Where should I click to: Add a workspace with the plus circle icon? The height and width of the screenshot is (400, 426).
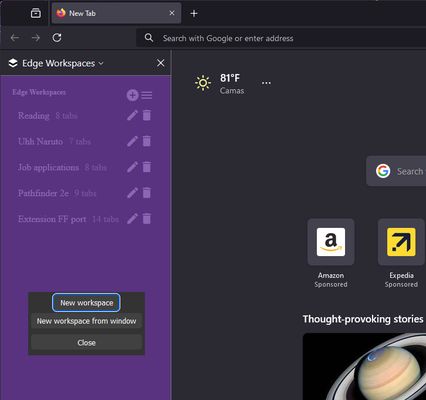click(132, 95)
